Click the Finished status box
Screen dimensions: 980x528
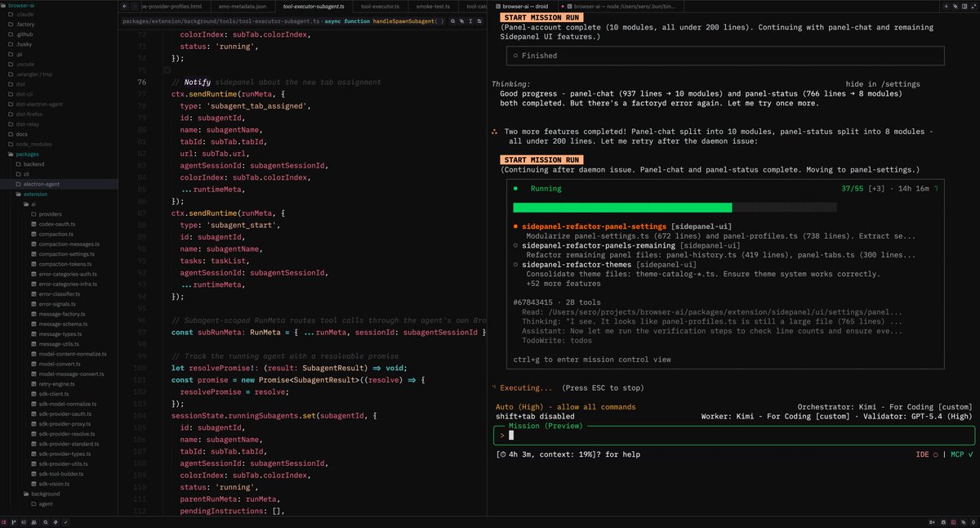(x=725, y=56)
